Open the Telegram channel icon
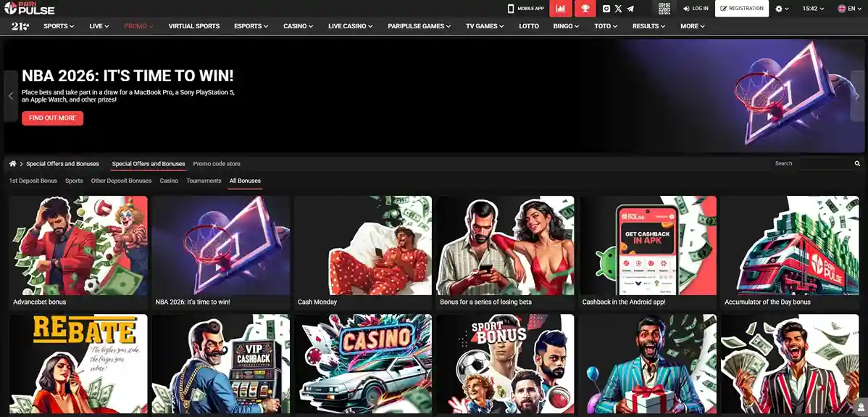Screen dimensions: 868x417 click(x=630, y=9)
